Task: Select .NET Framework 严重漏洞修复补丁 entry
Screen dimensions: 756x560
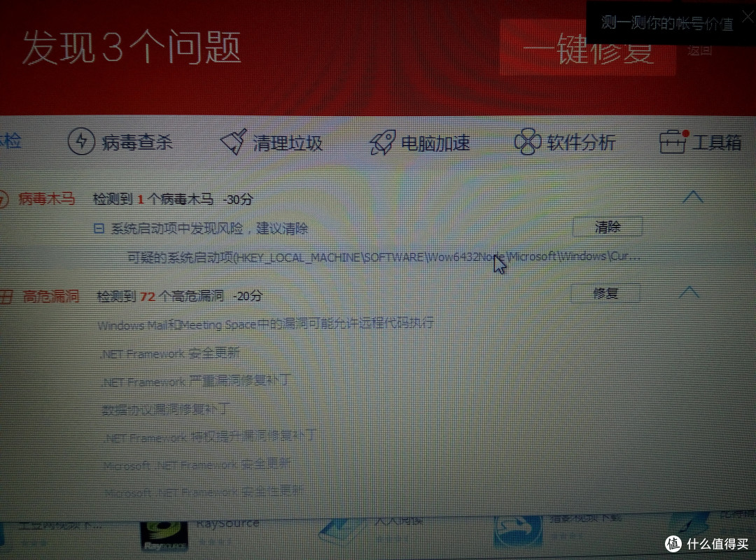Action: coord(196,381)
